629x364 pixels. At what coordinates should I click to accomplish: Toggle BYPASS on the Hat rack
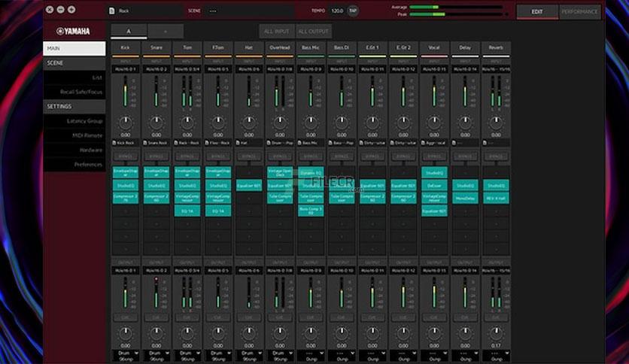[x=249, y=156]
